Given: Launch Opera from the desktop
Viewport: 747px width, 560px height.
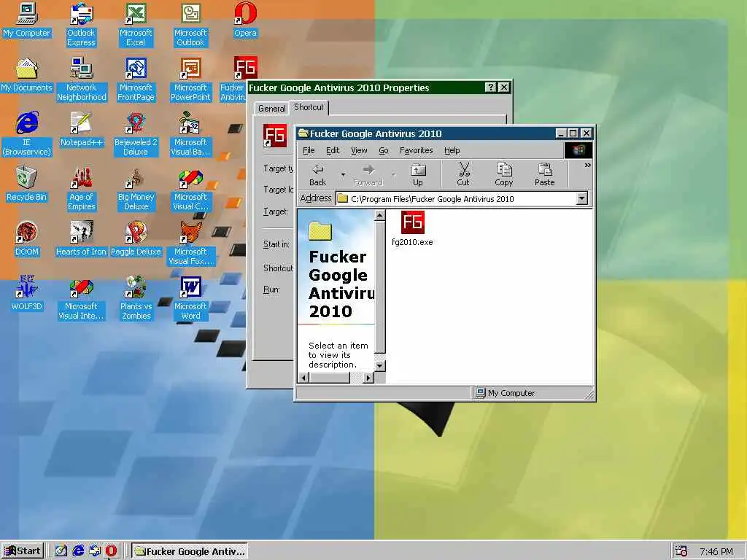Looking at the screenshot, I should 245,21.
